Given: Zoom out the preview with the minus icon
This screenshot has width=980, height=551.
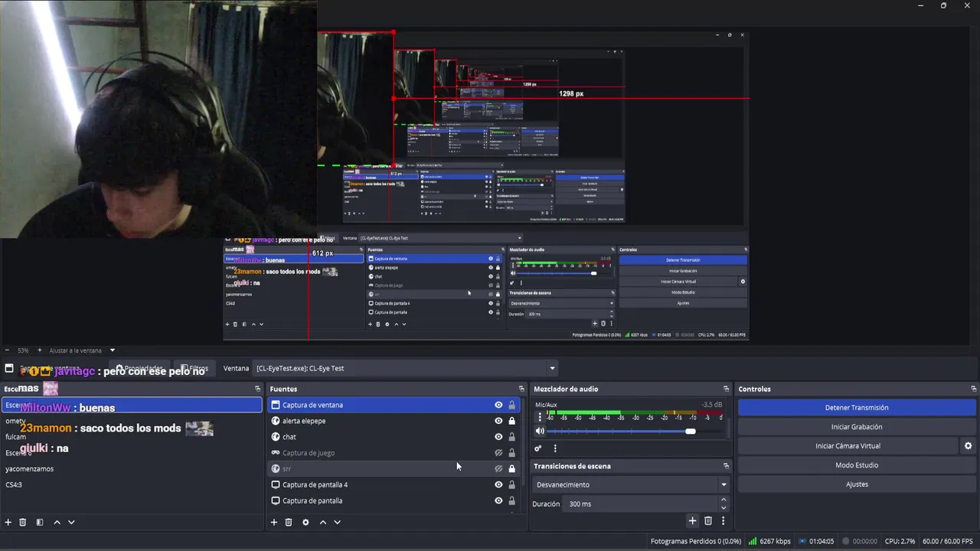Looking at the screenshot, I should coord(7,350).
